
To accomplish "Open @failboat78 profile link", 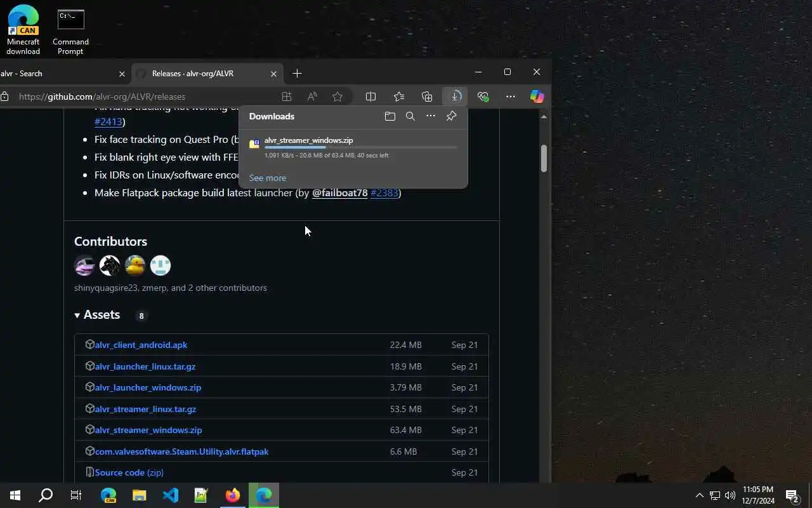I will tap(339, 192).
